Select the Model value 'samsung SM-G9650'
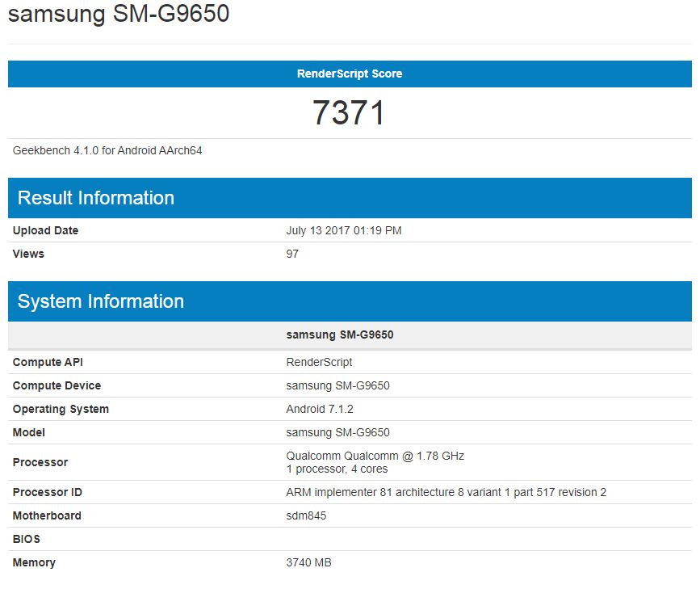This screenshot has width=700, height=589. pos(338,432)
